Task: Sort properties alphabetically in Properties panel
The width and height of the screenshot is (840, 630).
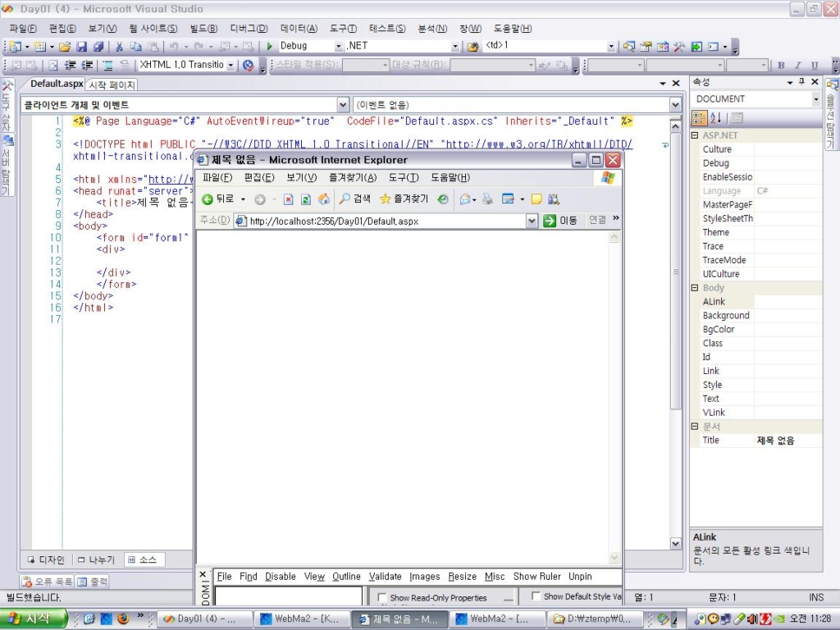Action: pyautogui.click(x=715, y=118)
